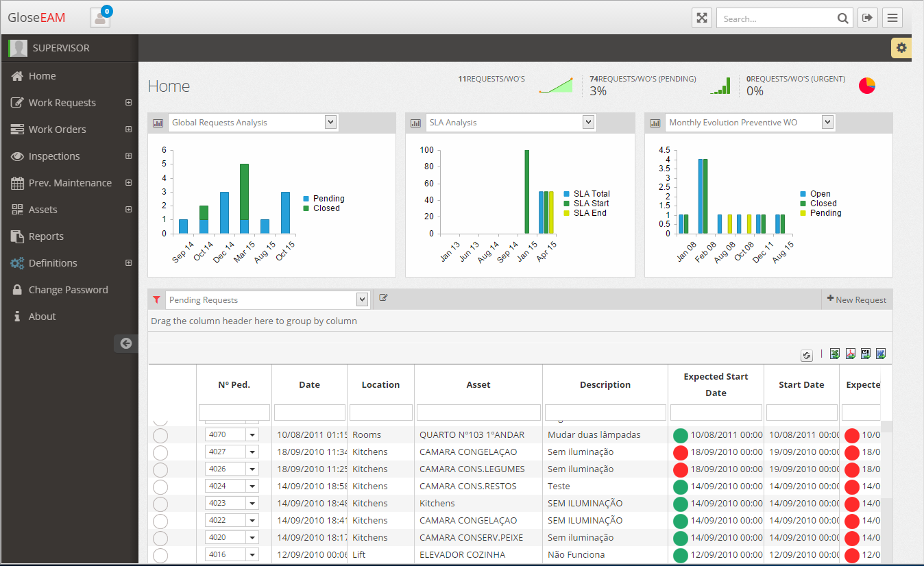924x566 pixels.
Task: Select the radio button for request 4070
Action: pyautogui.click(x=160, y=434)
